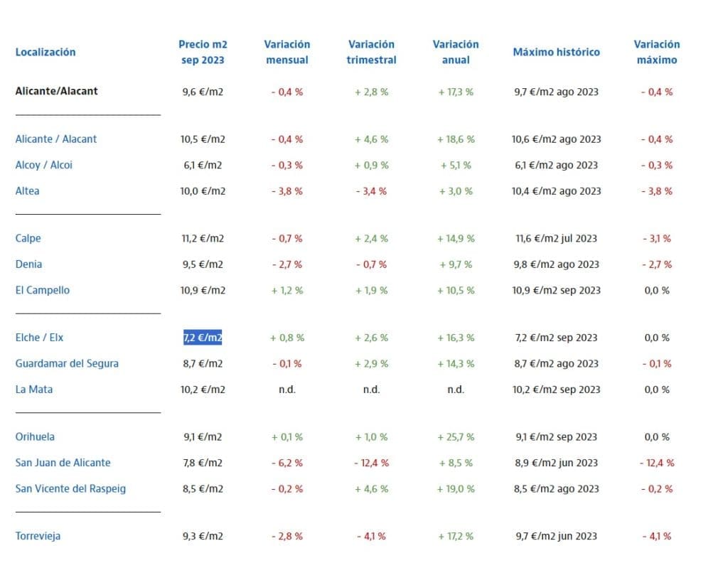Go to the Torrevieja link
The height and width of the screenshot is (563, 728).
pos(38,536)
